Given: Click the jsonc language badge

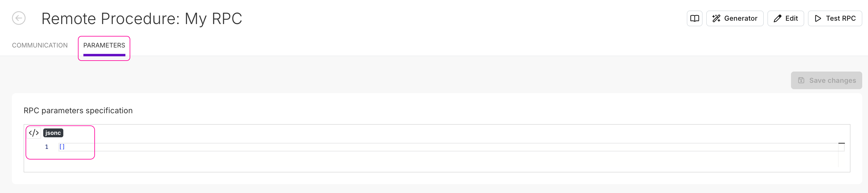Looking at the screenshot, I should click(53, 133).
